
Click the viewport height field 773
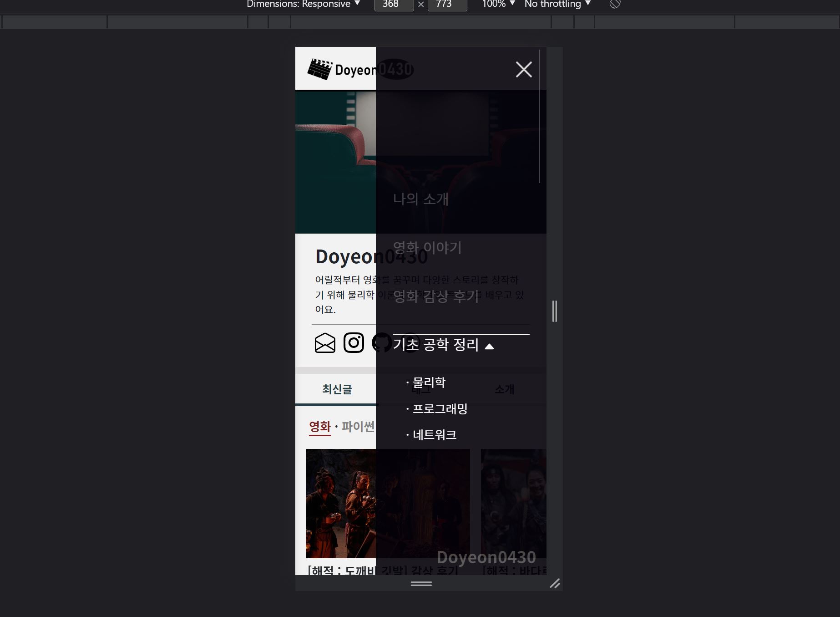(x=447, y=5)
